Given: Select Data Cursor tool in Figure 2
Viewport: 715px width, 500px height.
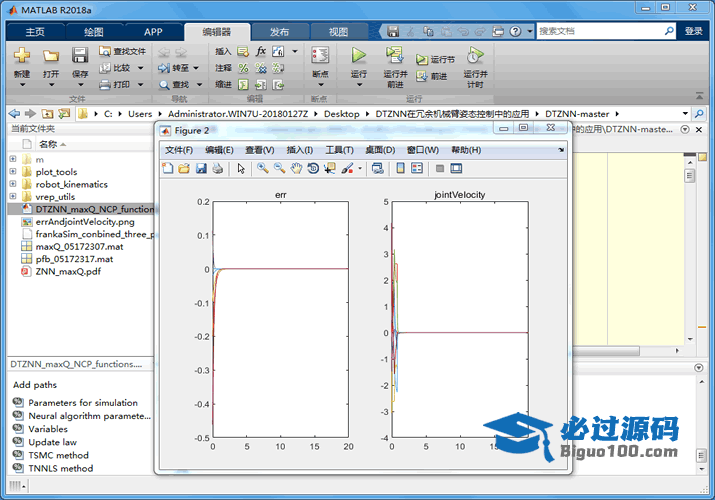Looking at the screenshot, I should click(x=330, y=168).
